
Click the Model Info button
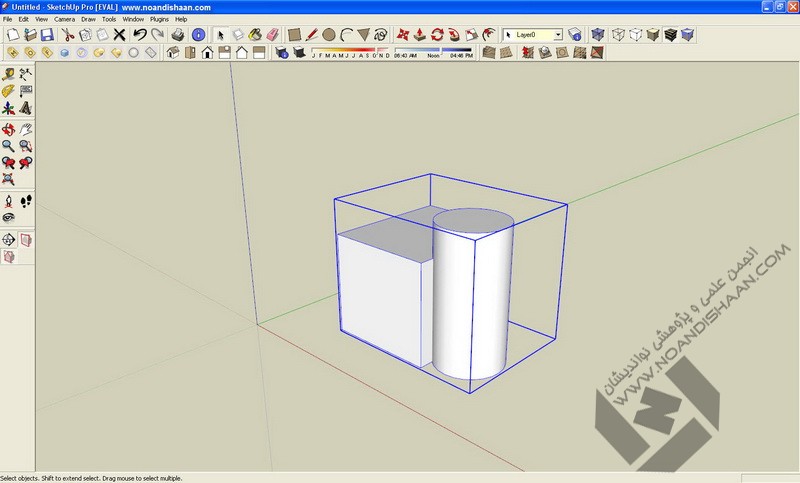[200, 34]
